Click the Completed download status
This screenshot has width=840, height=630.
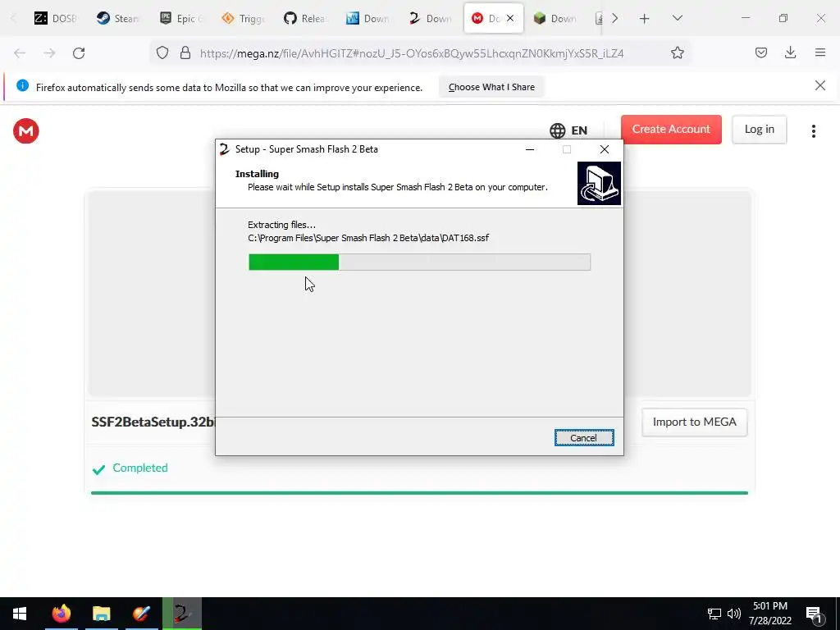tap(130, 468)
